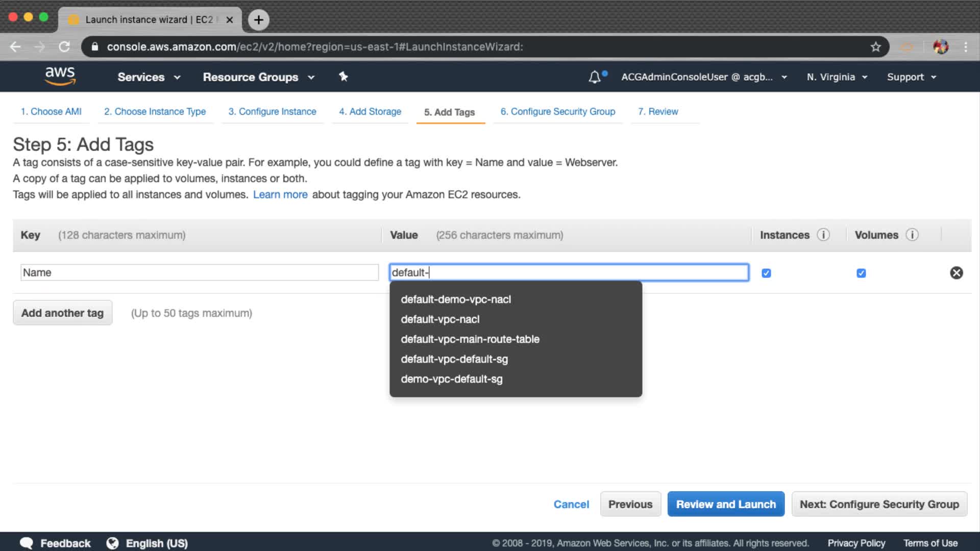
Task: Uncheck the Volumes checkbox for the Name tag
Action: point(861,273)
